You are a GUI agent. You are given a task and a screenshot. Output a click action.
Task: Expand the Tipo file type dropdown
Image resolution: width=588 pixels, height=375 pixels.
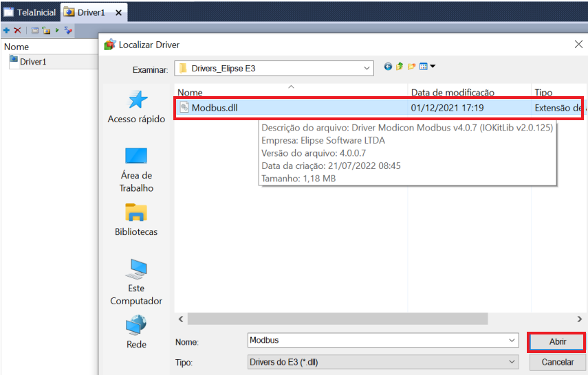point(512,361)
